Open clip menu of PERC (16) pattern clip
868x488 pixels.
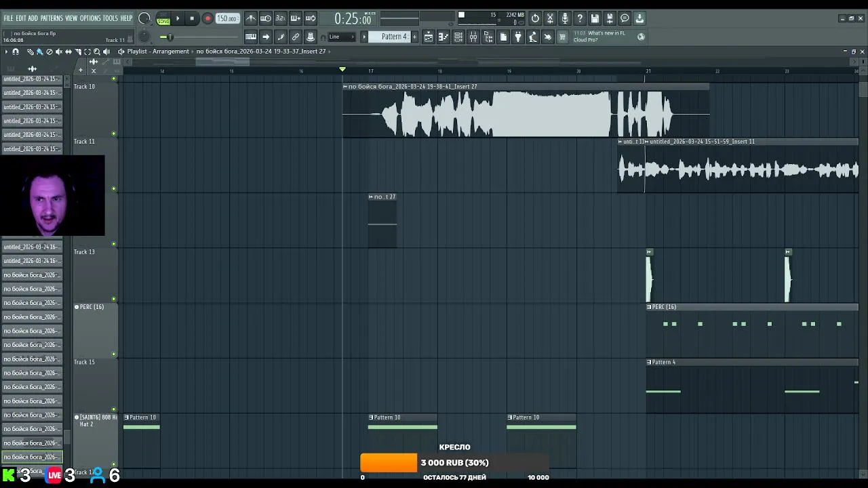(x=649, y=307)
